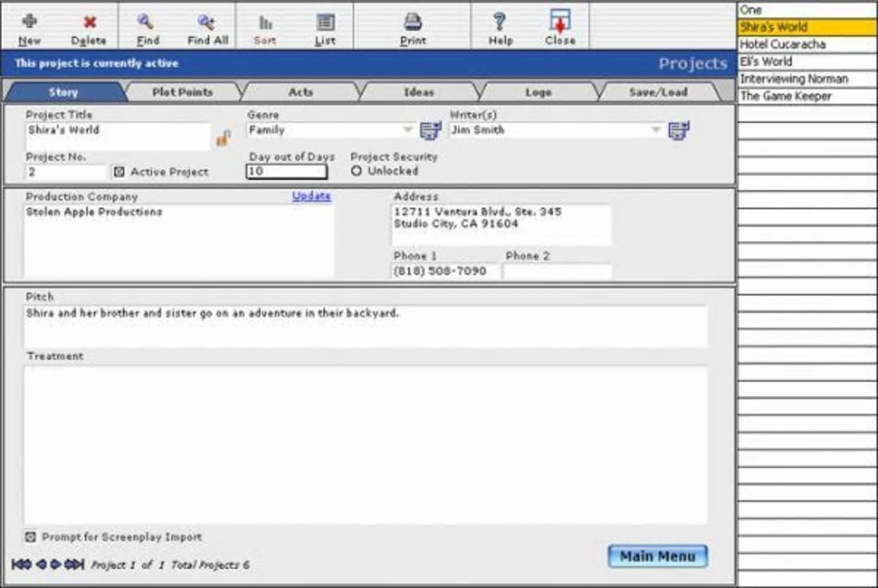Click the Update link for Production Company
This screenshot has height=588, width=878.
312,196
